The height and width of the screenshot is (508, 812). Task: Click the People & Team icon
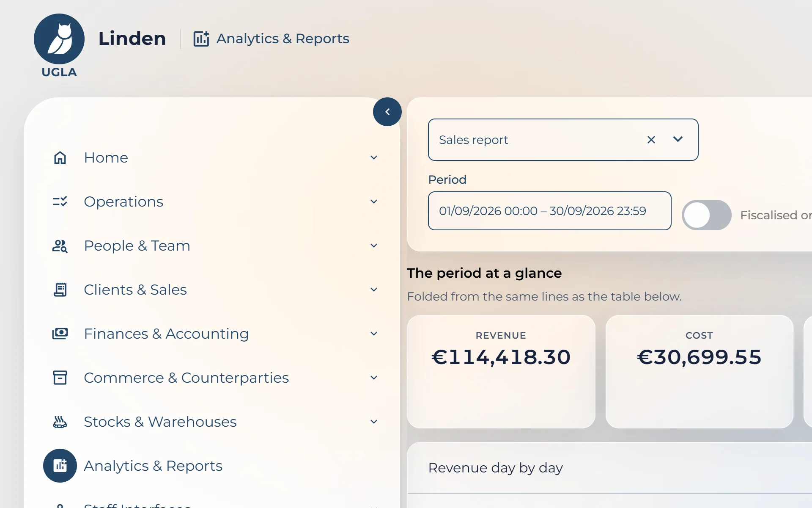pyautogui.click(x=60, y=246)
